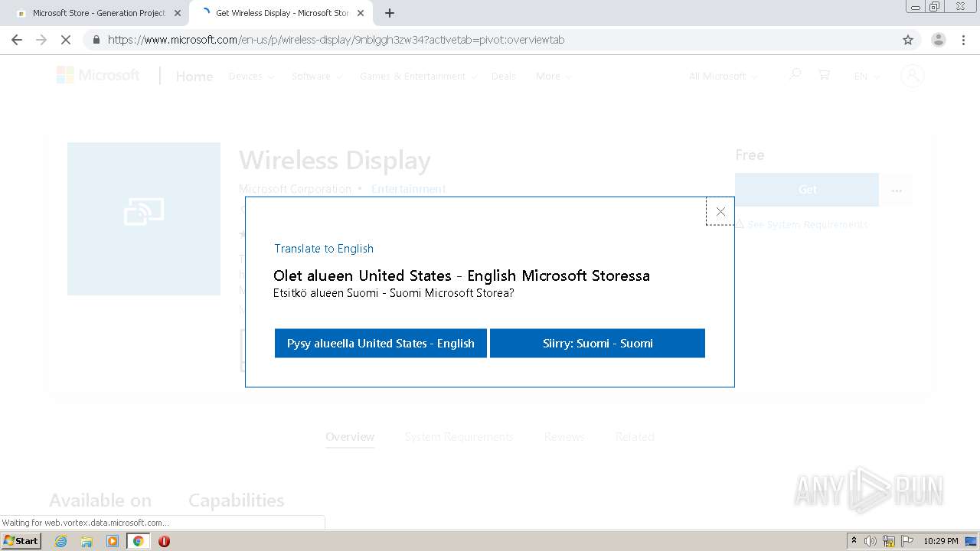
Task: Open File Explorer from taskbar
Action: pos(87,541)
